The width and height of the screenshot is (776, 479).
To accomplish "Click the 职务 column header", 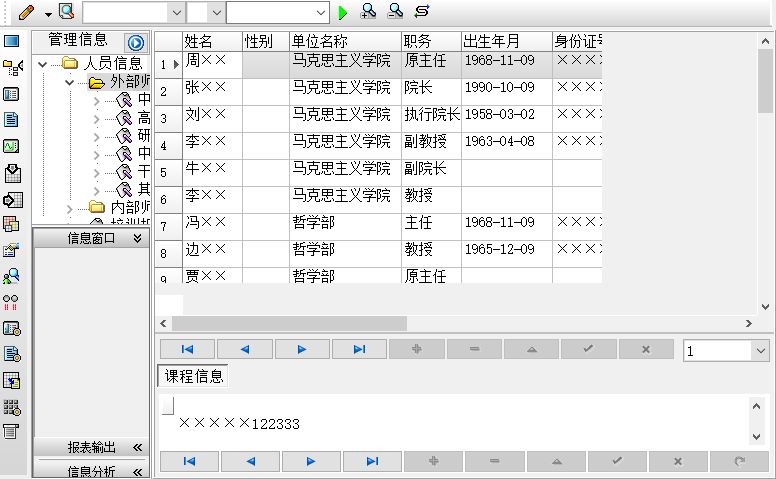I will tap(431, 41).
